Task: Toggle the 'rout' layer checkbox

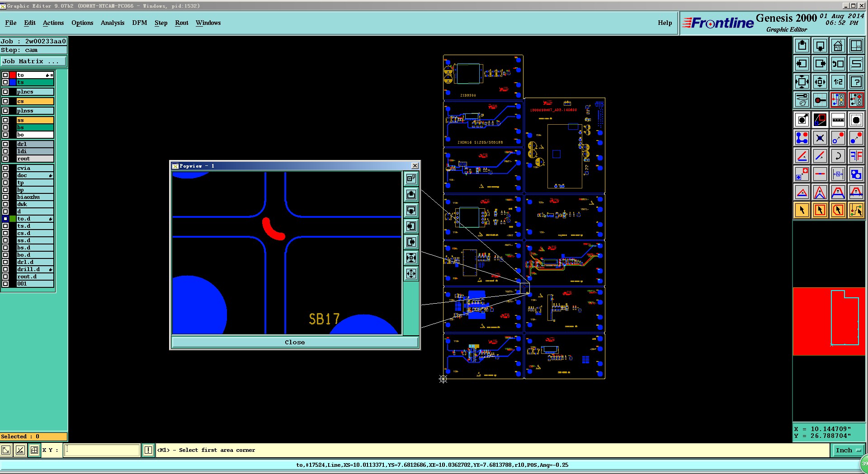Action: pos(5,159)
